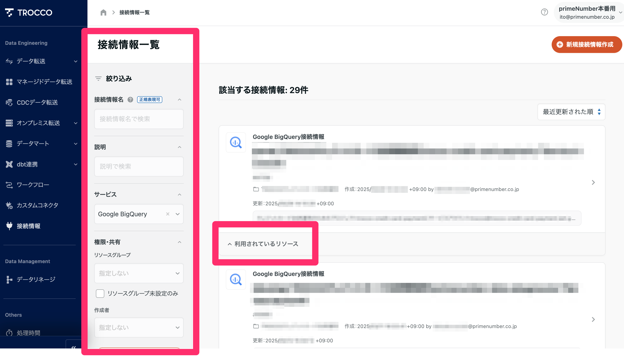This screenshot has height=364, width=624.
Task: Clear the Google BigQuery service filter
Action: pyautogui.click(x=168, y=214)
